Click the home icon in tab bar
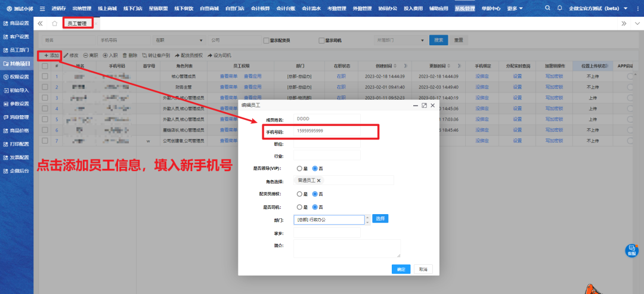This screenshot has width=644, height=294. pyautogui.click(x=55, y=23)
